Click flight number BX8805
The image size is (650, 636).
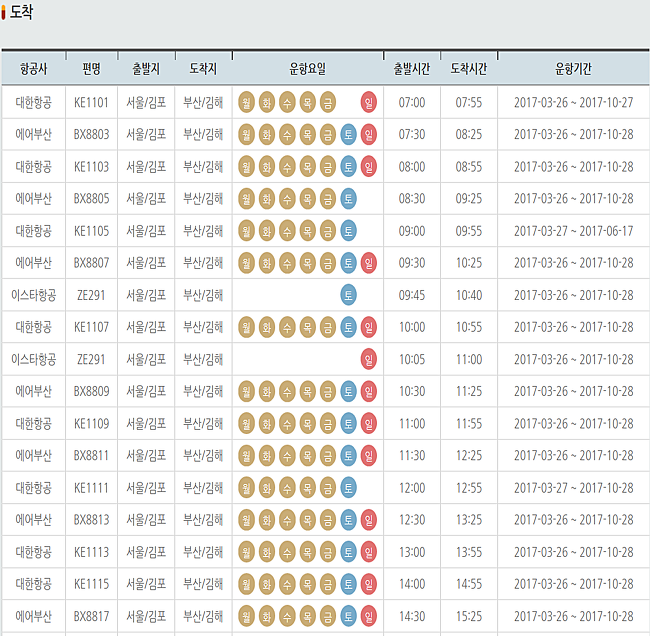tap(91, 199)
